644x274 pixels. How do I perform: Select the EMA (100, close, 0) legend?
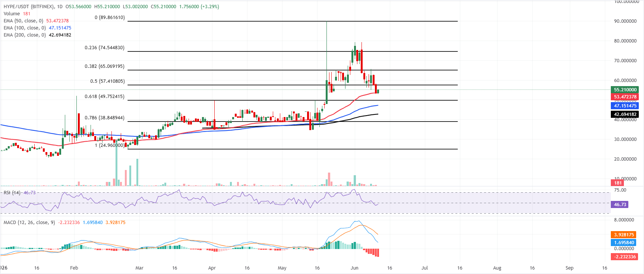tap(25, 28)
